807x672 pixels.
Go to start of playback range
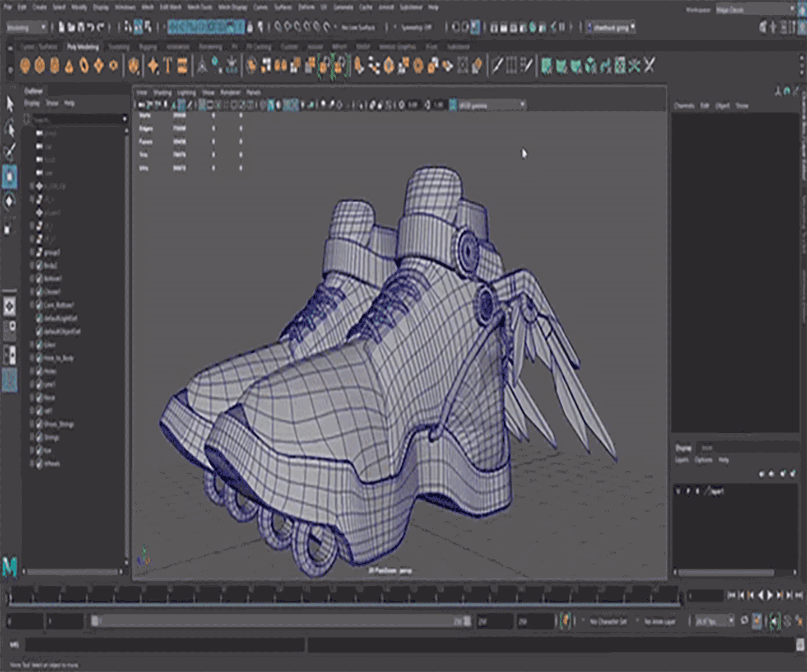[x=731, y=595]
